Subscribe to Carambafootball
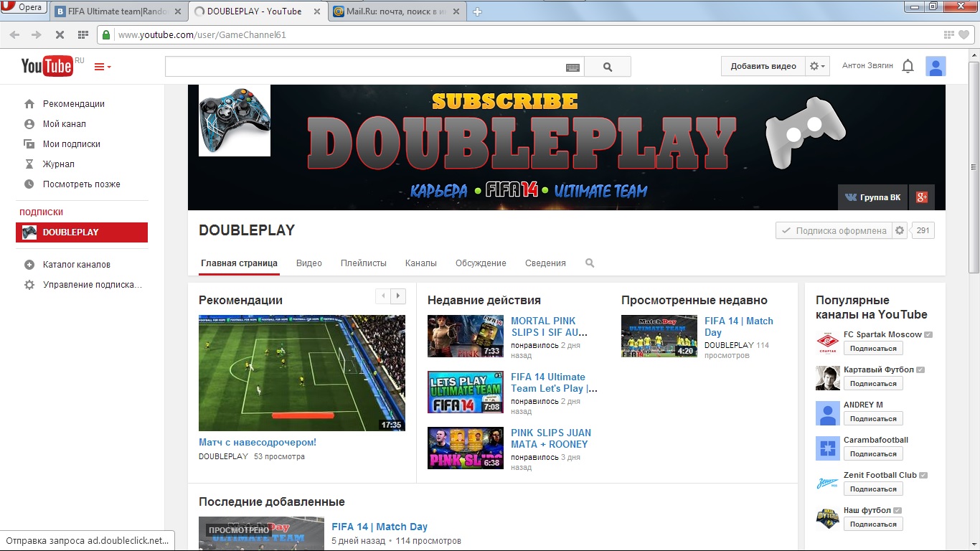Image resolution: width=980 pixels, height=551 pixels. (873, 454)
